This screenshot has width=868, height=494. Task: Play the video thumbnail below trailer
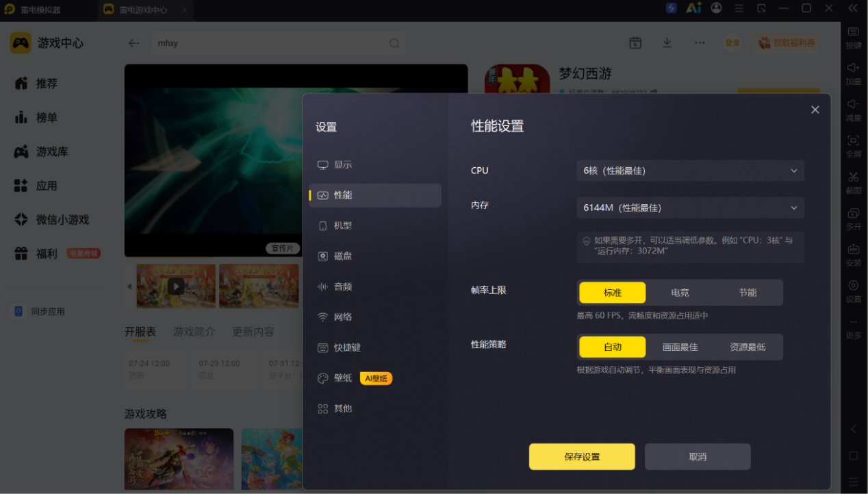(x=176, y=286)
